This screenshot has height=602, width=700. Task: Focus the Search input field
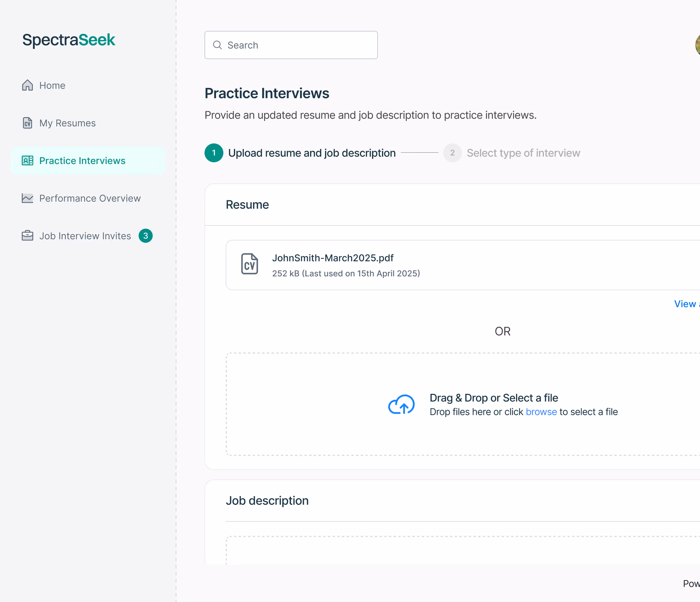point(291,45)
